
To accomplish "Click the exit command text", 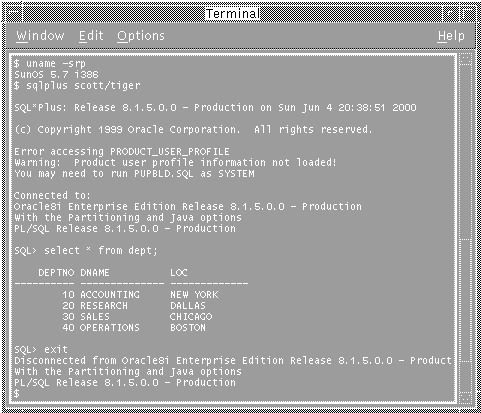I will pyautogui.click(x=56, y=349).
